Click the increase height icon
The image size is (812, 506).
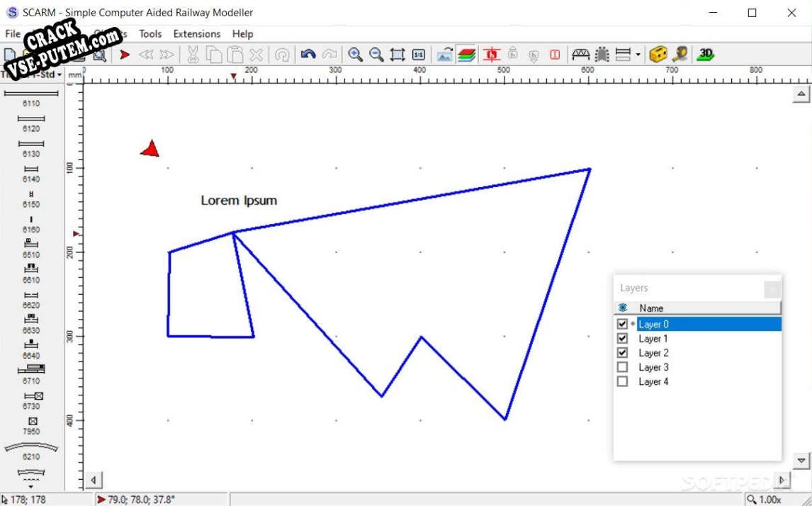[513, 53]
